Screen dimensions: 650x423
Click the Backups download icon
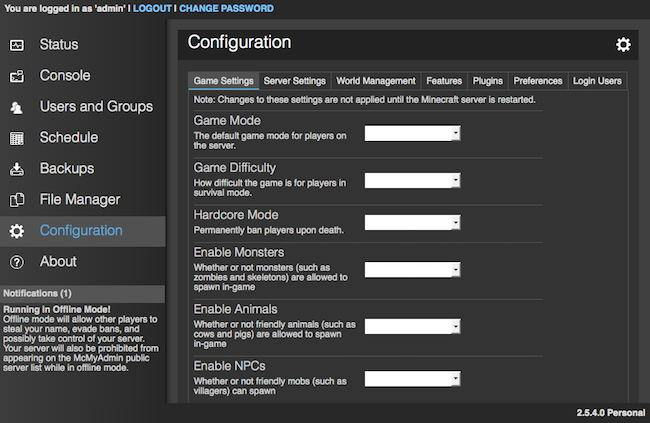[17, 169]
